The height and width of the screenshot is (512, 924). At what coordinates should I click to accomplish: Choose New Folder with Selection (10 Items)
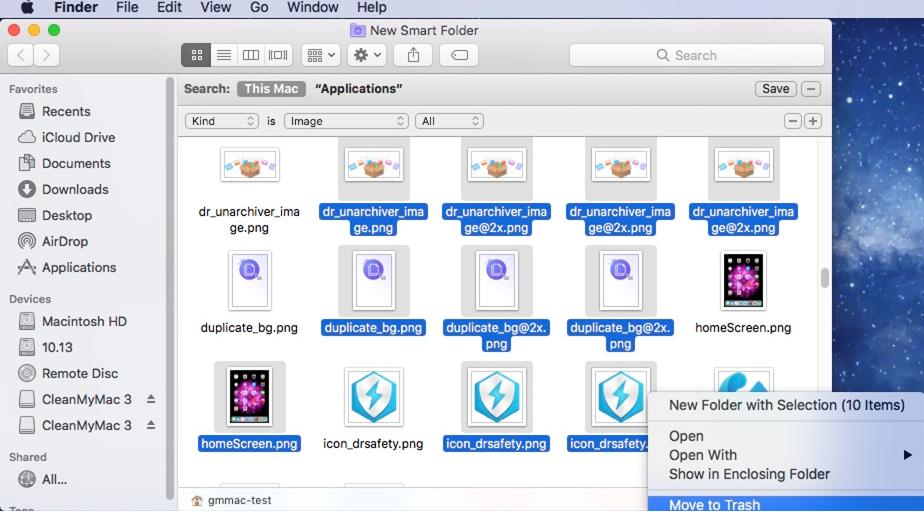[786, 405]
